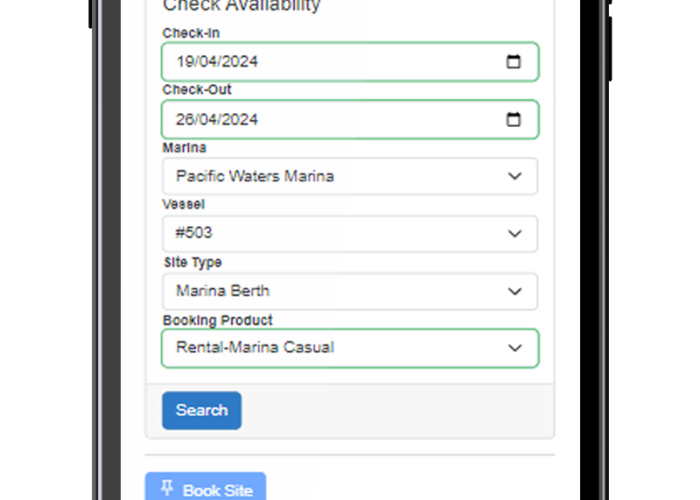Image resolution: width=700 pixels, height=500 pixels.
Task: Click the Marina field label
Action: tap(184, 148)
